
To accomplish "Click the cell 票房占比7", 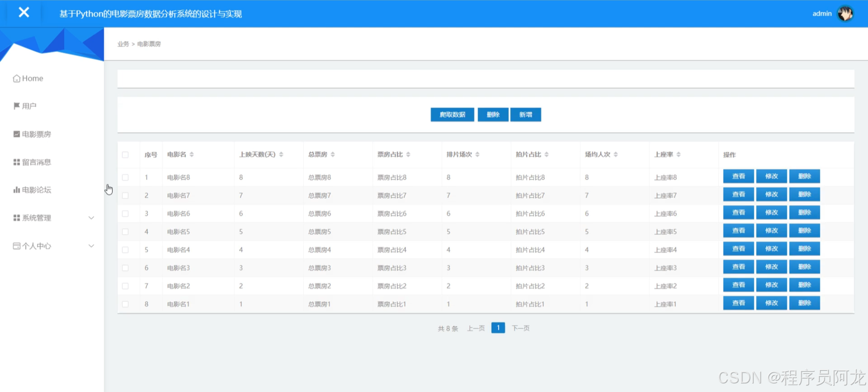I will (x=392, y=196).
